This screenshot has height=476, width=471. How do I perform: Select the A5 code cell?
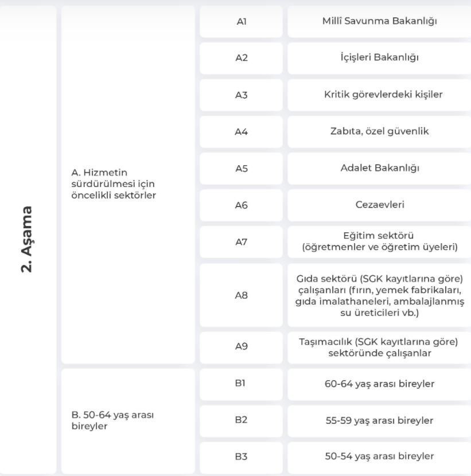[x=241, y=169]
